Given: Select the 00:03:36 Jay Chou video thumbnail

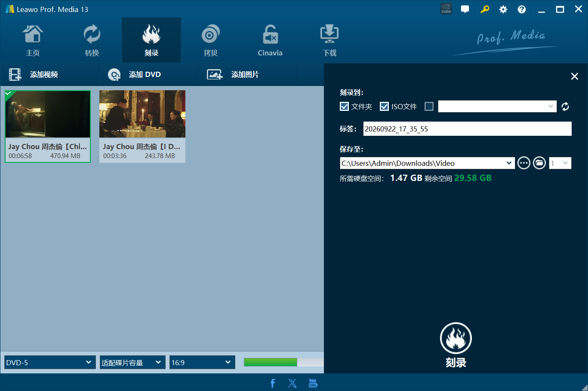Looking at the screenshot, I should [x=142, y=114].
